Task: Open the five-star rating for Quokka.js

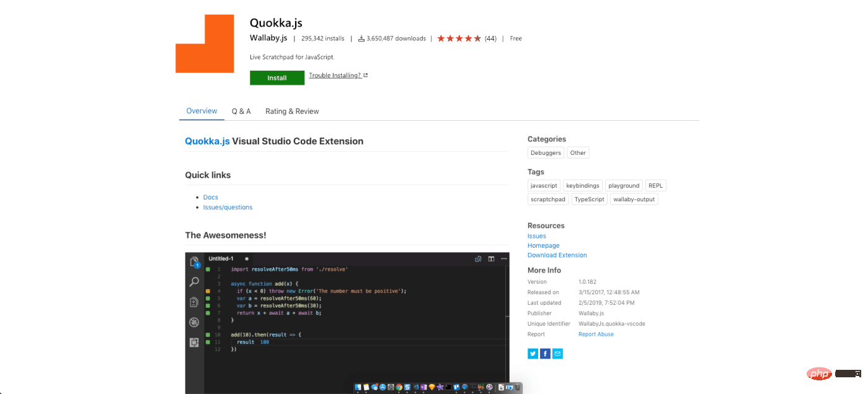Action: (x=459, y=38)
